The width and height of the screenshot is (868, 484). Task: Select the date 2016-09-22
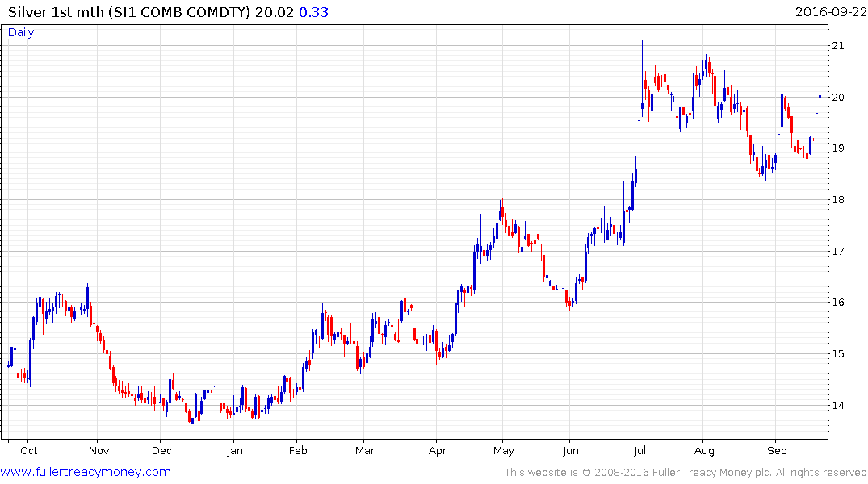pyautogui.click(x=831, y=11)
